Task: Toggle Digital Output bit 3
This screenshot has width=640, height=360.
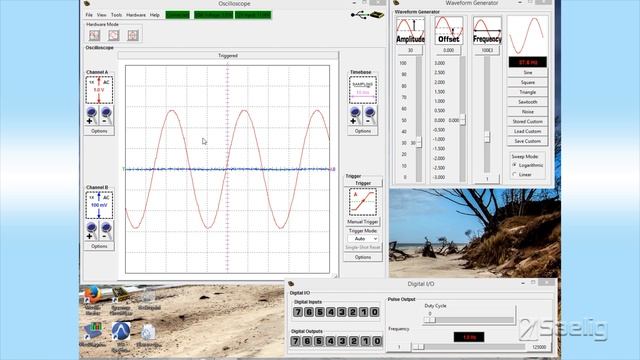Action: pyautogui.click(x=342, y=341)
